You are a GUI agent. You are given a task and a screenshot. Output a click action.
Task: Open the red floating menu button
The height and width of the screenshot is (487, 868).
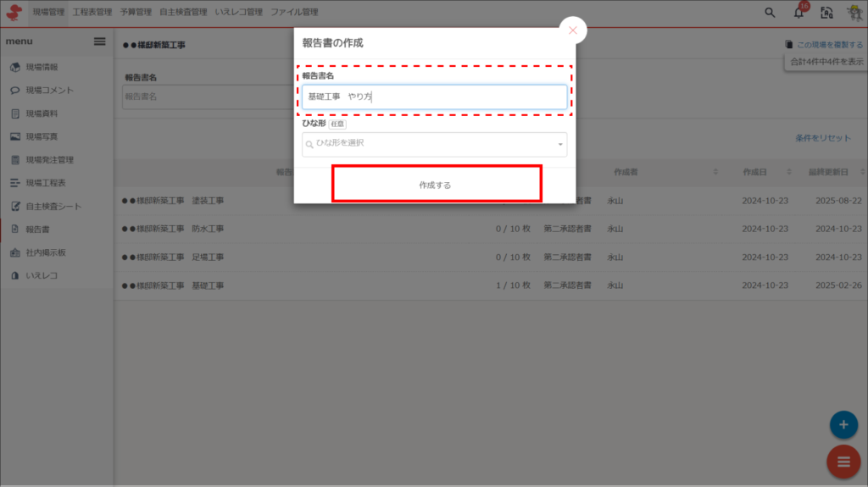[x=843, y=462]
